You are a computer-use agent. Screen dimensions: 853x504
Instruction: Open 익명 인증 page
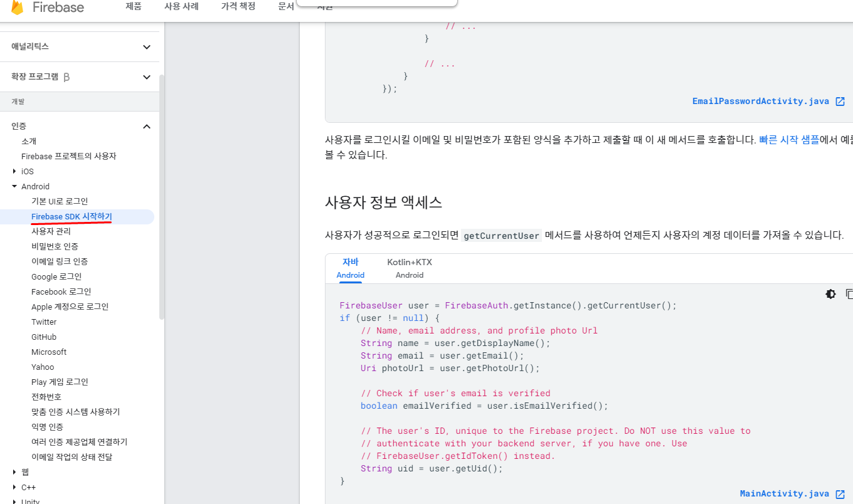[47, 428]
